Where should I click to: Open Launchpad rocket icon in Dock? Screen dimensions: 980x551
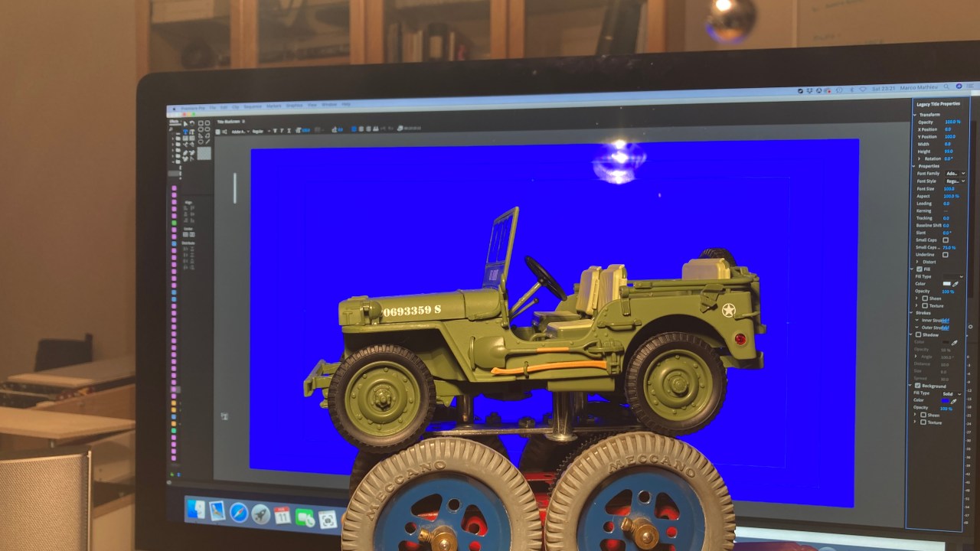(x=260, y=514)
